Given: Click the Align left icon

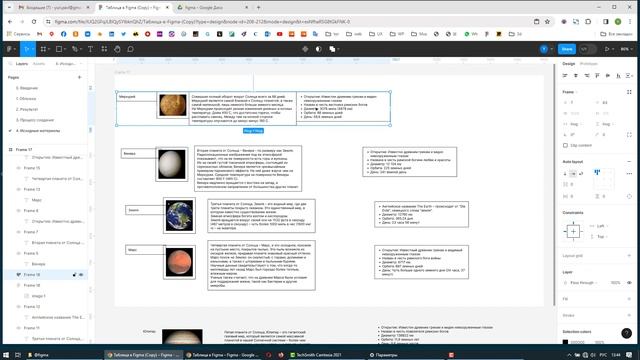Looking at the screenshot, I should click(565, 76).
